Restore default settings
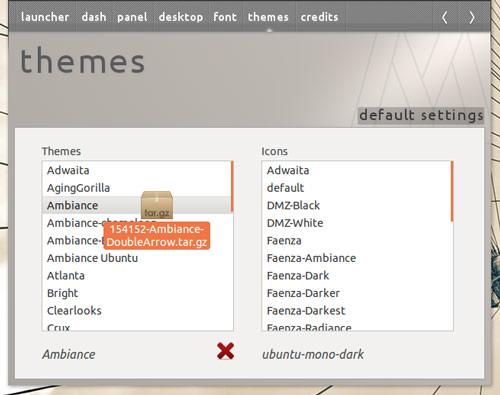 point(421,116)
